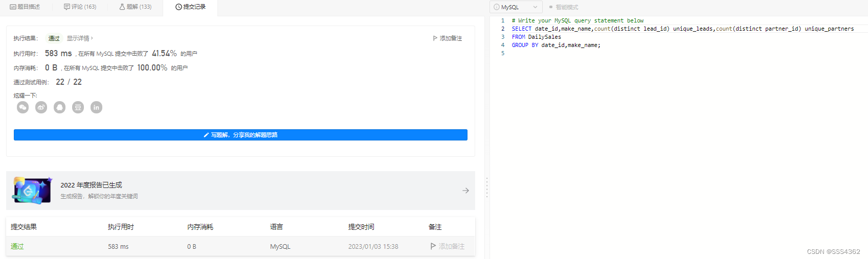Click the 100.00% memory percentile
The height and width of the screenshot is (259, 868).
click(x=152, y=67)
